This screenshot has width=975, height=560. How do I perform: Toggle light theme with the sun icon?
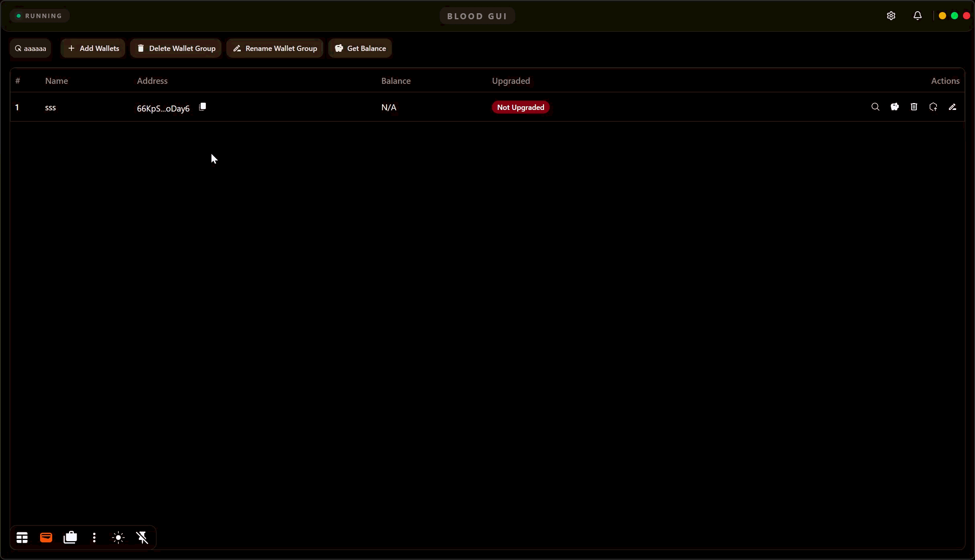point(118,538)
